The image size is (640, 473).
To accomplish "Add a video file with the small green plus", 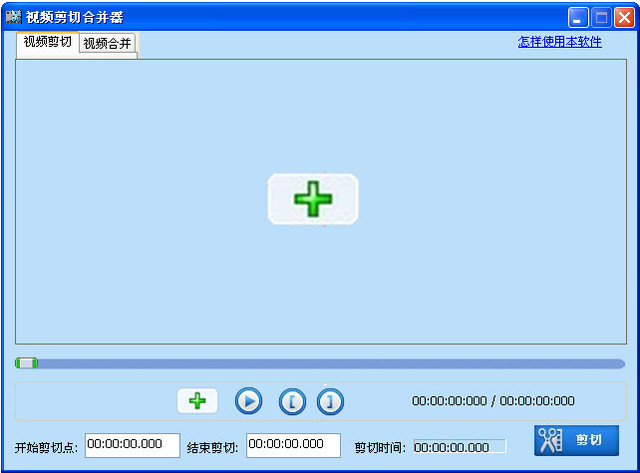I will point(198,401).
